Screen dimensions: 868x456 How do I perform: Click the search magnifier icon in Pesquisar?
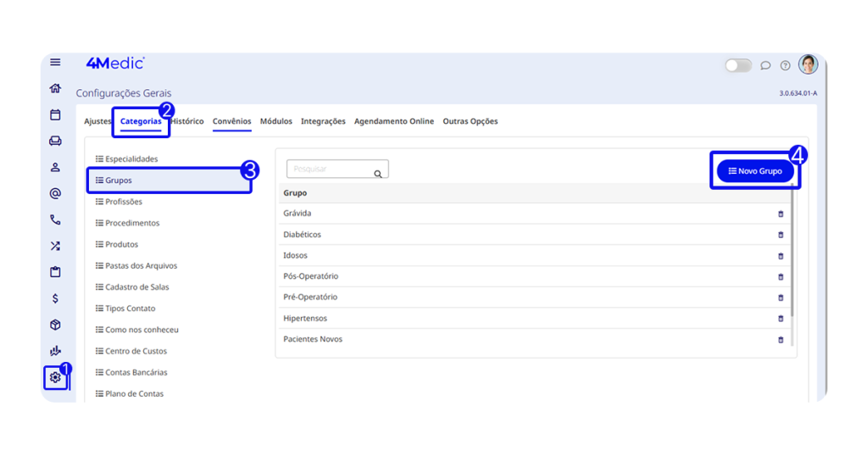(x=378, y=173)
